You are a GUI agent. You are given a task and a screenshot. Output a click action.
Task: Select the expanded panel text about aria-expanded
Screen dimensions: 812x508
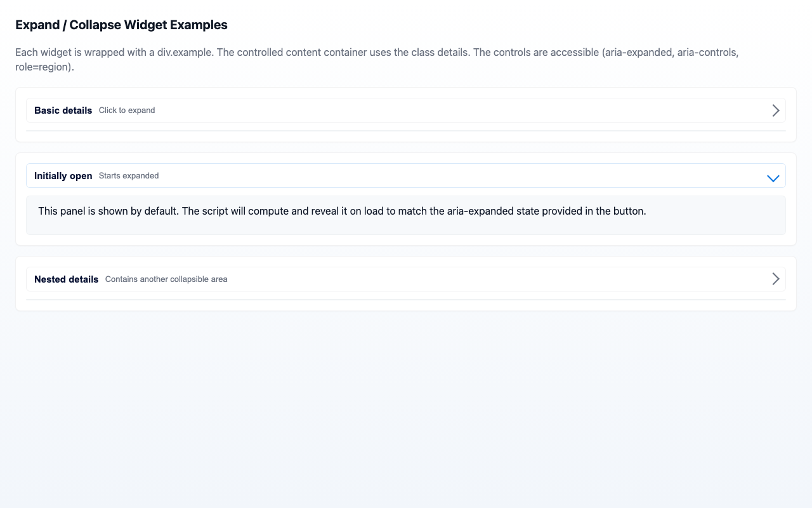[342, 211]
